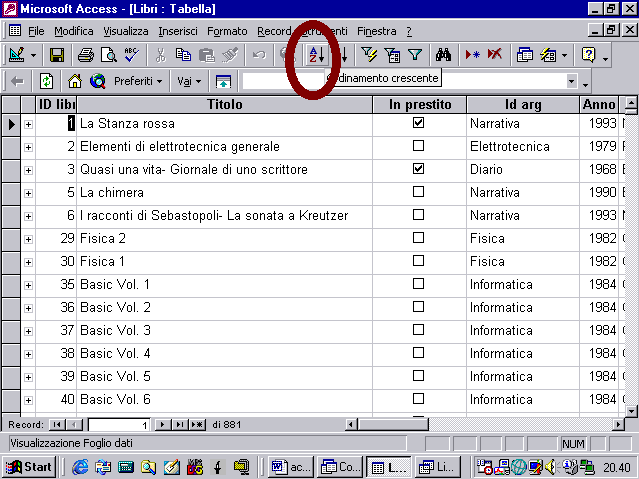Go to first record navigation button
The width and height of the screenshot is (639, 479).
pyautogui.click(x=57, y=425)
